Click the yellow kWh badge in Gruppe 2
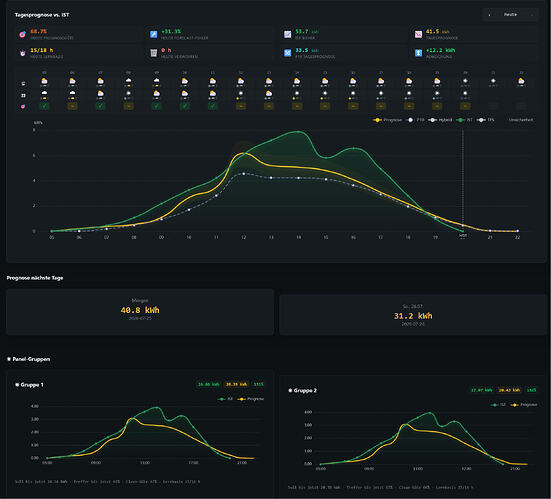551x499 pixels. 510,390
